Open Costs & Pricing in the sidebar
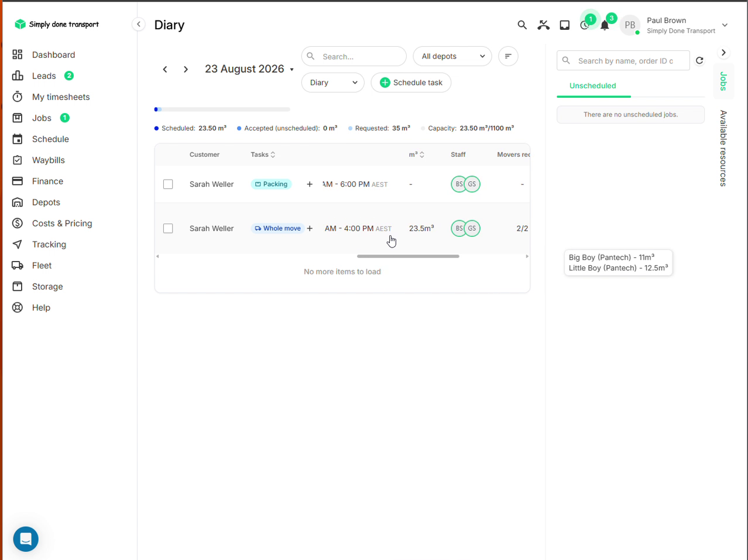This screenshot has width=748, height=560. [x=62, y=223]
